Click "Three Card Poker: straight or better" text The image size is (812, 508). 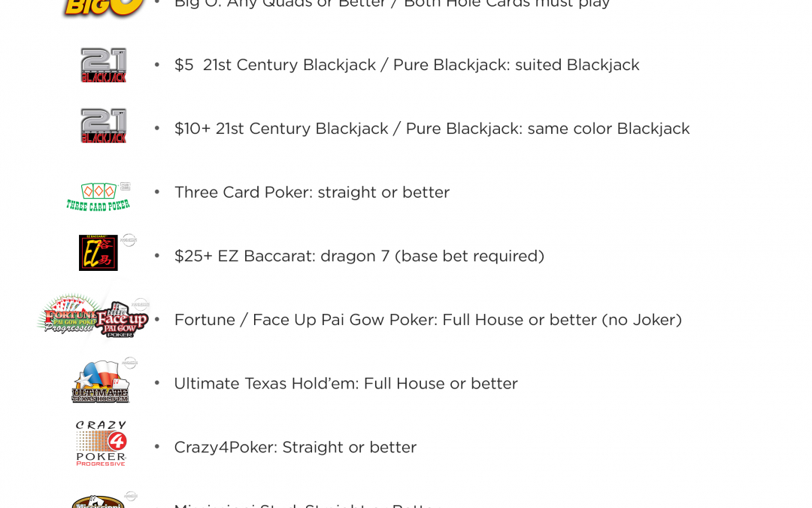(312, 193)
